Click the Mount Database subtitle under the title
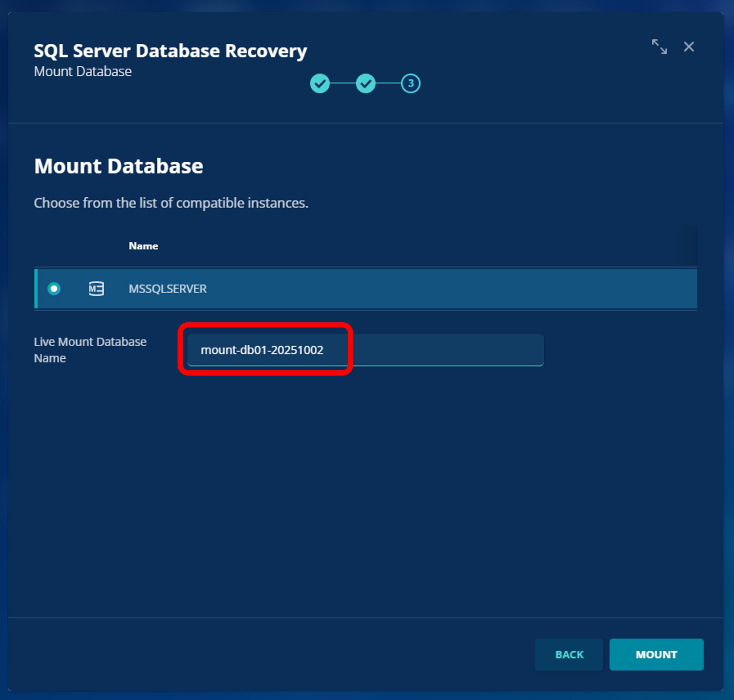 pyautogui.click(x=83, y=72)
